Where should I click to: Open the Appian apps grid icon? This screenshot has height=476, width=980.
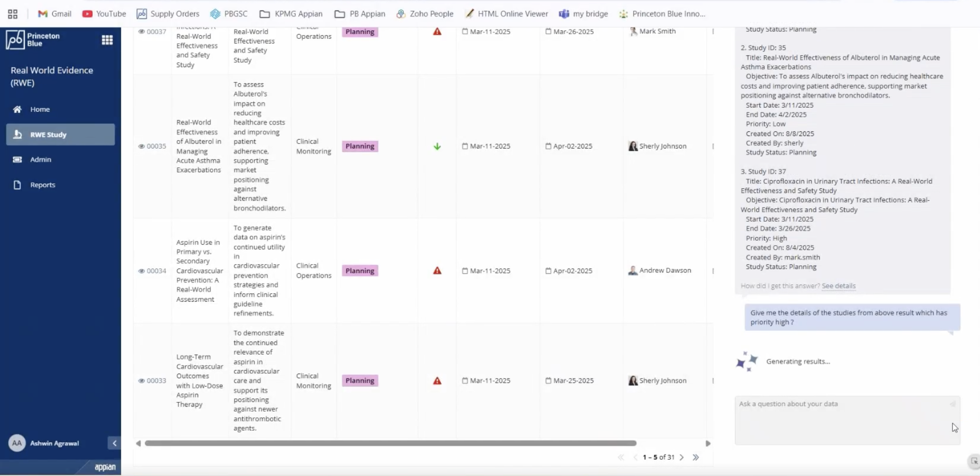(107, 40)
